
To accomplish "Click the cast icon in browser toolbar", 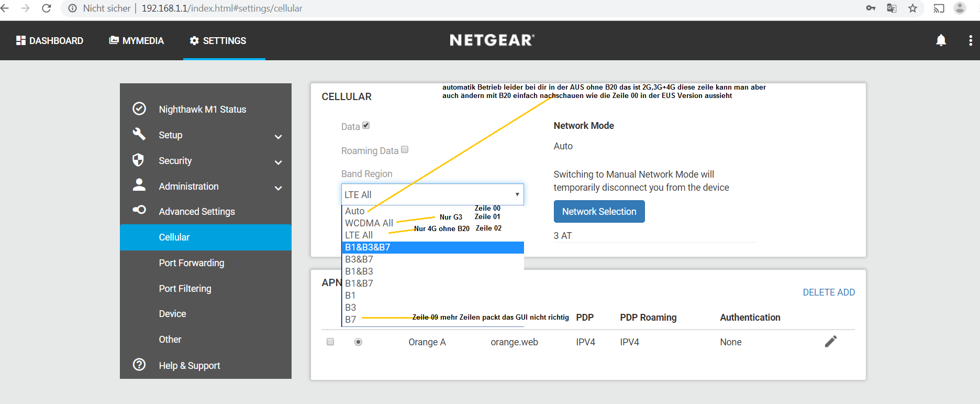I will click(939, 8).
